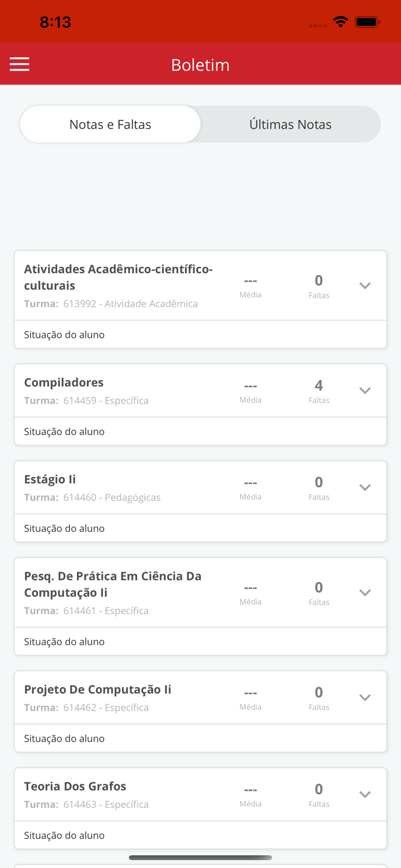Tap the home indicator bar at bottom

[200, 858]
